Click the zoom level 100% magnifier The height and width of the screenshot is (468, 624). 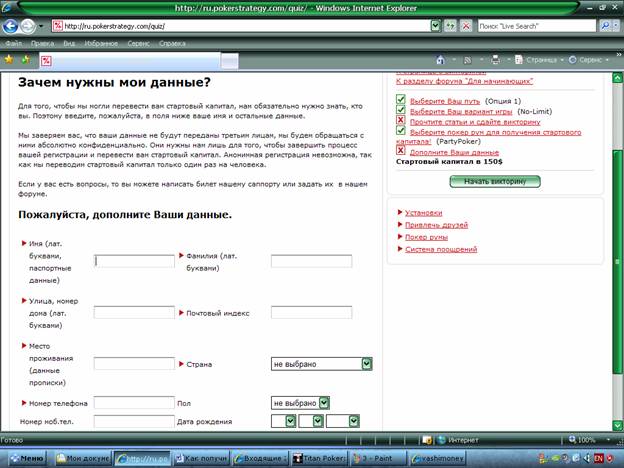pyautogui.click(x=572, y=440)
